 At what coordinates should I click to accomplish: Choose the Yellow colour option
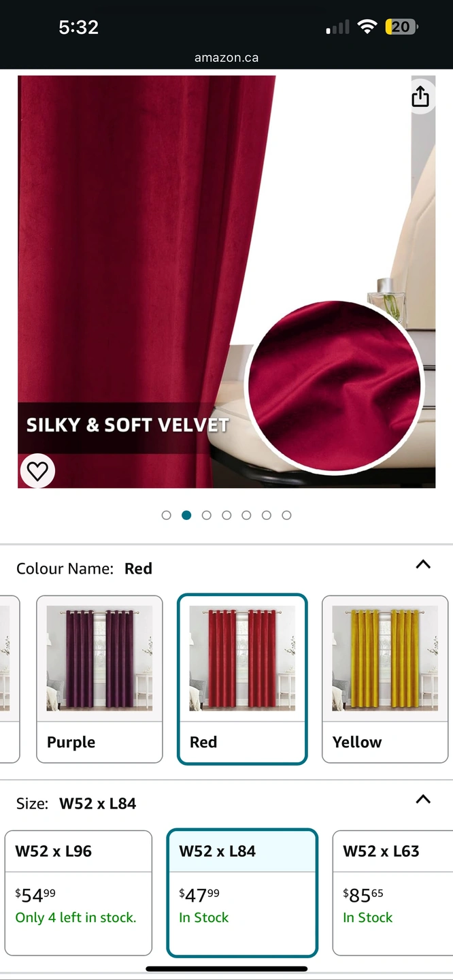click(385, 679)
